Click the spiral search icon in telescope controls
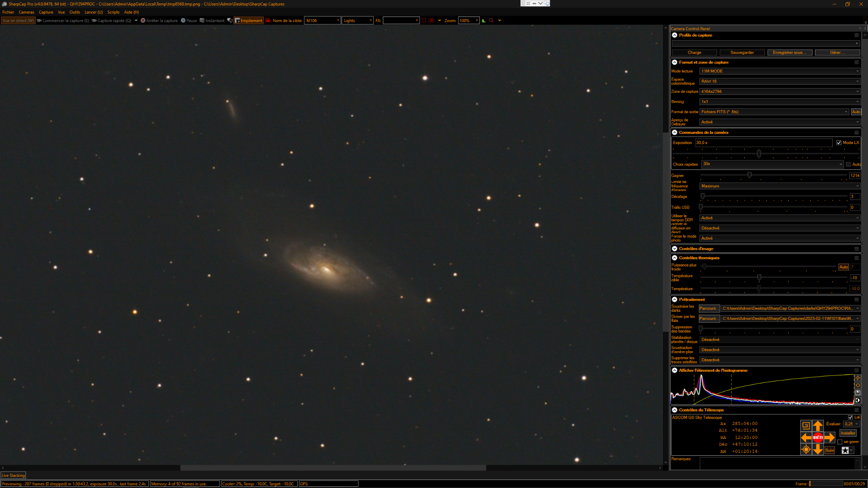Screen dimensions: 868x488 pyautogui.click(x=806, y=425)
